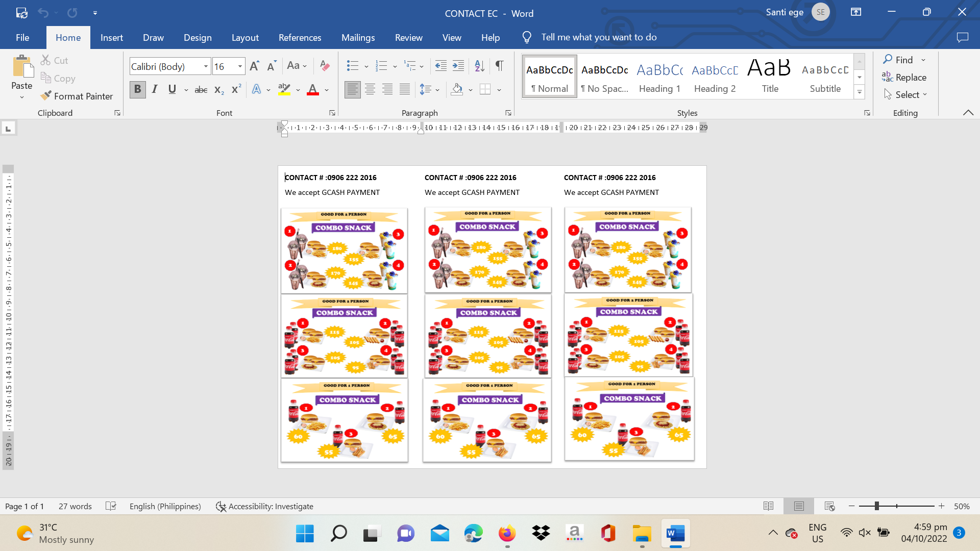Click the Sort paragraph icon
The height and width of the screenshot is (551, 980).
tap(479, 66)
